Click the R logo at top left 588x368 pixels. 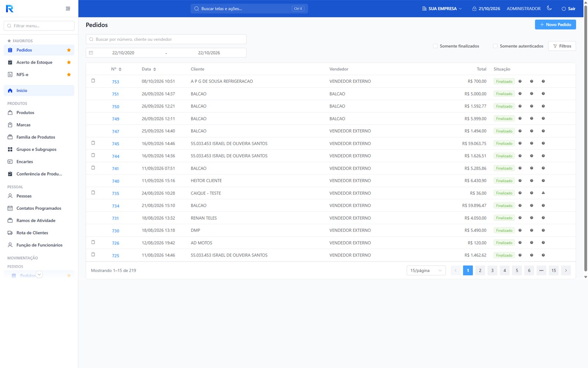coord(10,8)
